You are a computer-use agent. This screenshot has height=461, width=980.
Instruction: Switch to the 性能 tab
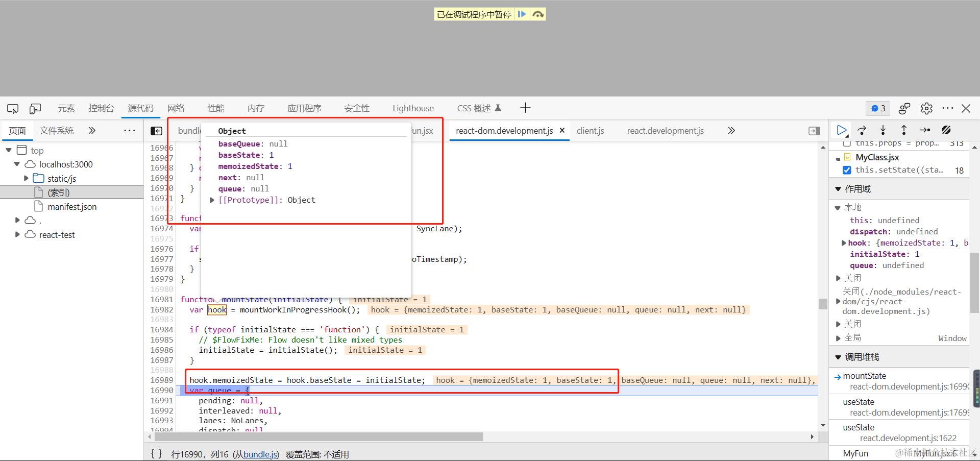216,108
